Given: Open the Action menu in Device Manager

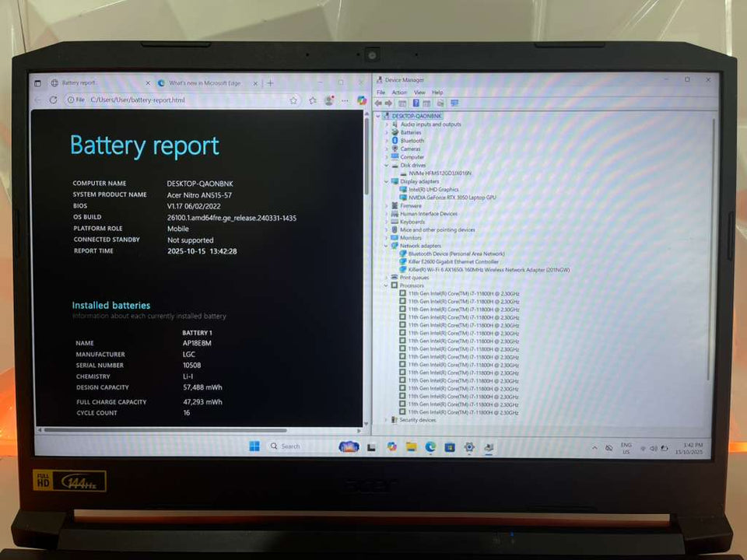Looking at the screenshot, I should [x=399, y=93].
